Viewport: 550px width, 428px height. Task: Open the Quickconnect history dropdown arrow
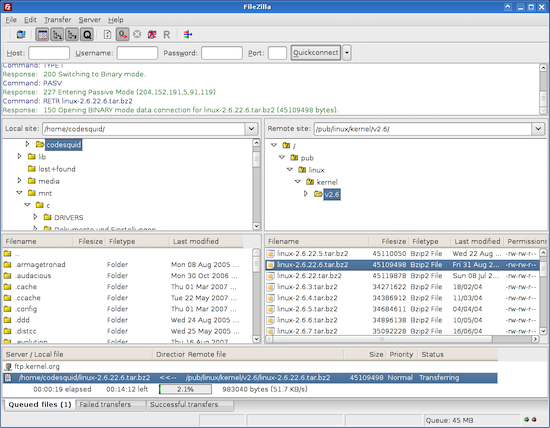347,53
